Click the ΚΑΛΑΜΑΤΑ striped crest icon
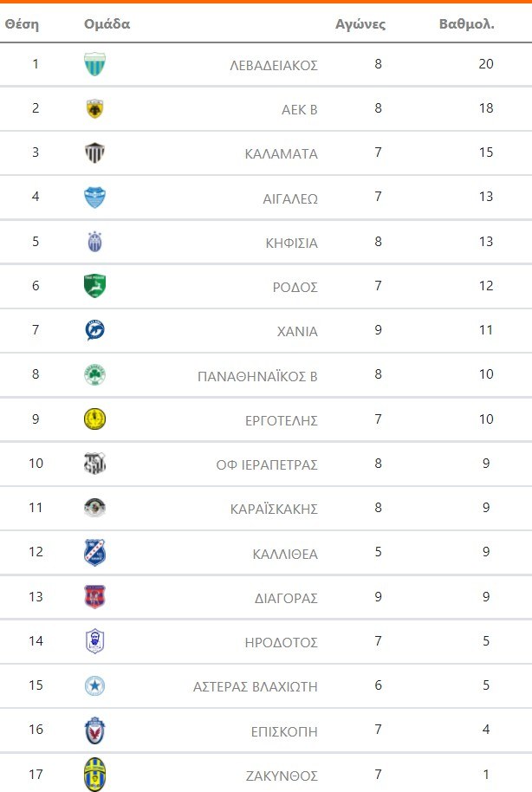532x792 pixels. tap(94, 153)
